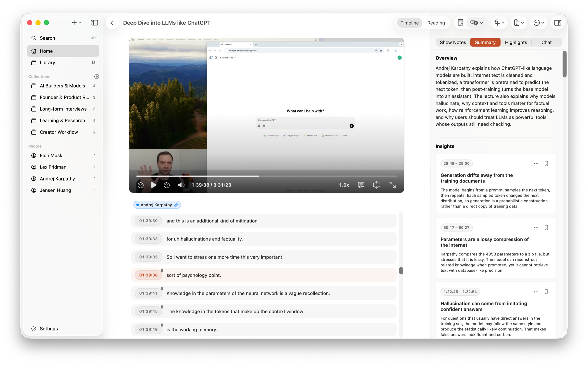Rewind 10 seconds in the video
Viewport: 588px width, 365px height.
point(141,185)
